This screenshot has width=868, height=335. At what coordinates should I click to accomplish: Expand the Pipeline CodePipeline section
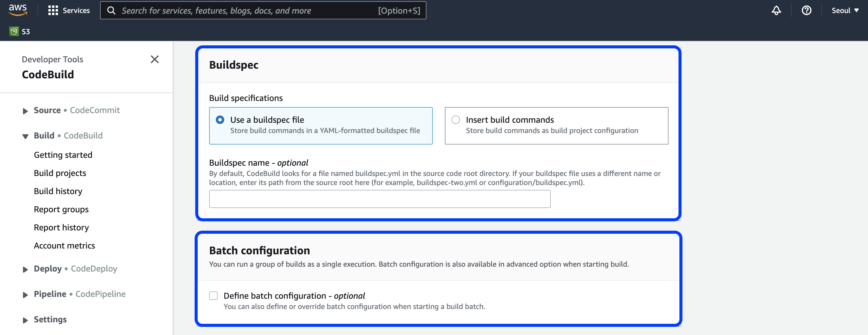[x=25, y=294]
